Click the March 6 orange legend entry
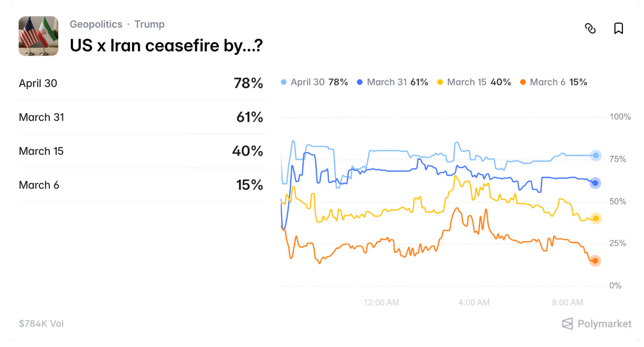This screenshot has width=644, height=347. coord(553,82)
